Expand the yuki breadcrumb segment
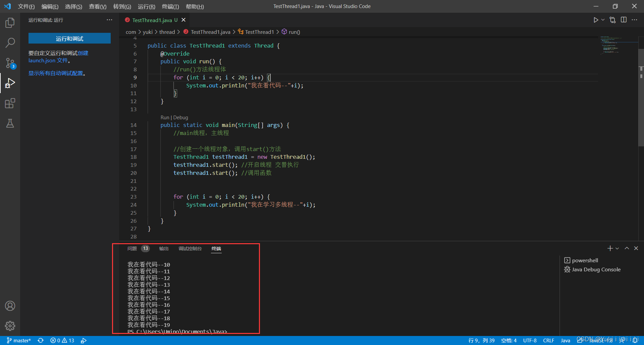The height and width of the screenshot is (345, 644). click(148, 32)
